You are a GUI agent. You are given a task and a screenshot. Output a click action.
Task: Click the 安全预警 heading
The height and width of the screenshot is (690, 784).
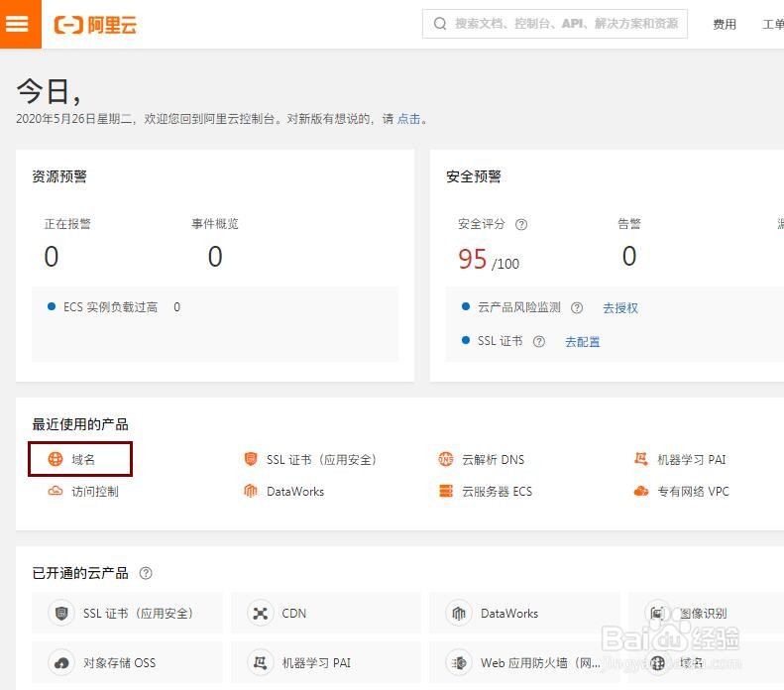(x=474, y=176)
